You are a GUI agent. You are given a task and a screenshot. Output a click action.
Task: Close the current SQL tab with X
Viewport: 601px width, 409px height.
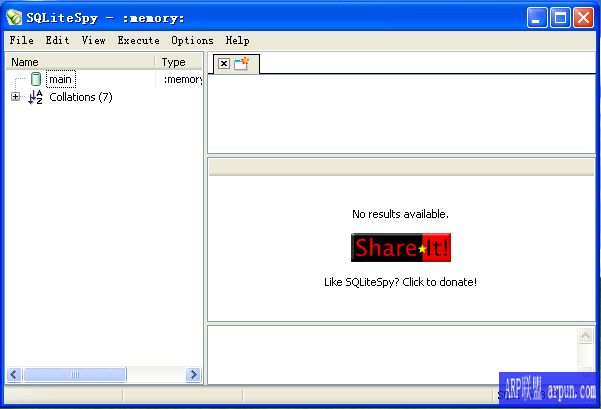click(224, 64)
